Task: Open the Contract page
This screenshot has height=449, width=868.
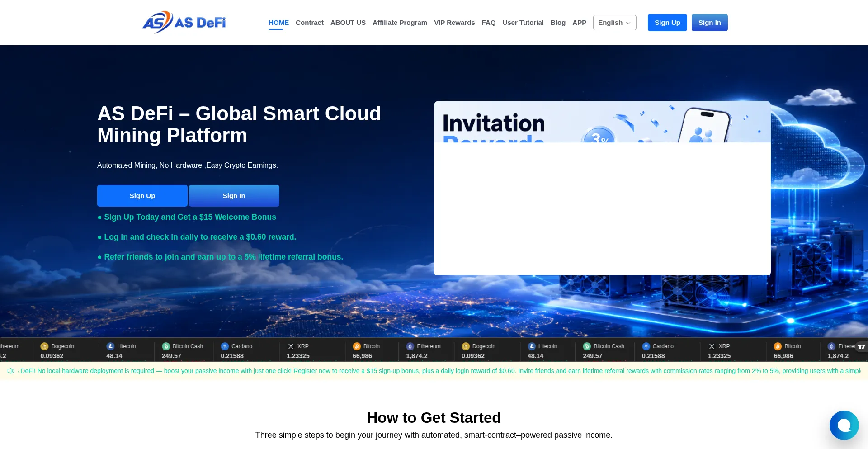Action: pyautogui.click(x=310, y=23)
